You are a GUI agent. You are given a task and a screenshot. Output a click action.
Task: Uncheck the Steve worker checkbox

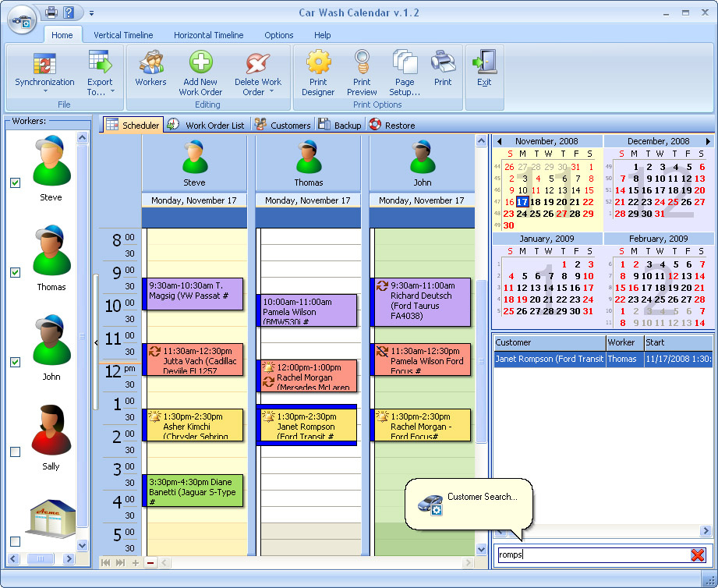coord(15,182)
